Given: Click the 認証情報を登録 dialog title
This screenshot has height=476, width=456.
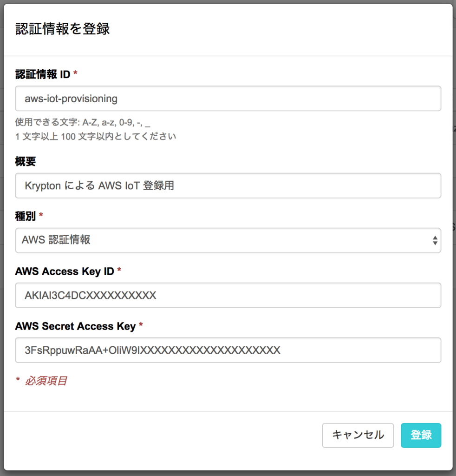Looking at the screenshot, I should [63, 29].
